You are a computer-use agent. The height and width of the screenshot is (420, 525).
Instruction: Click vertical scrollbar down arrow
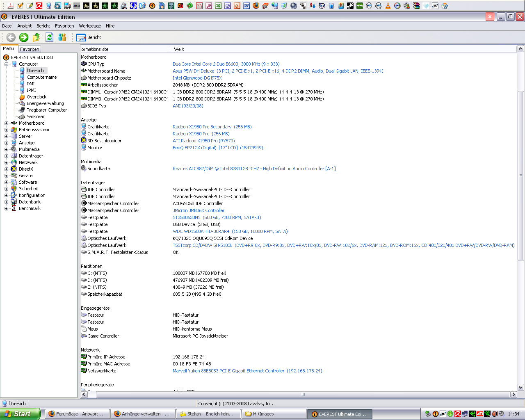521,387
